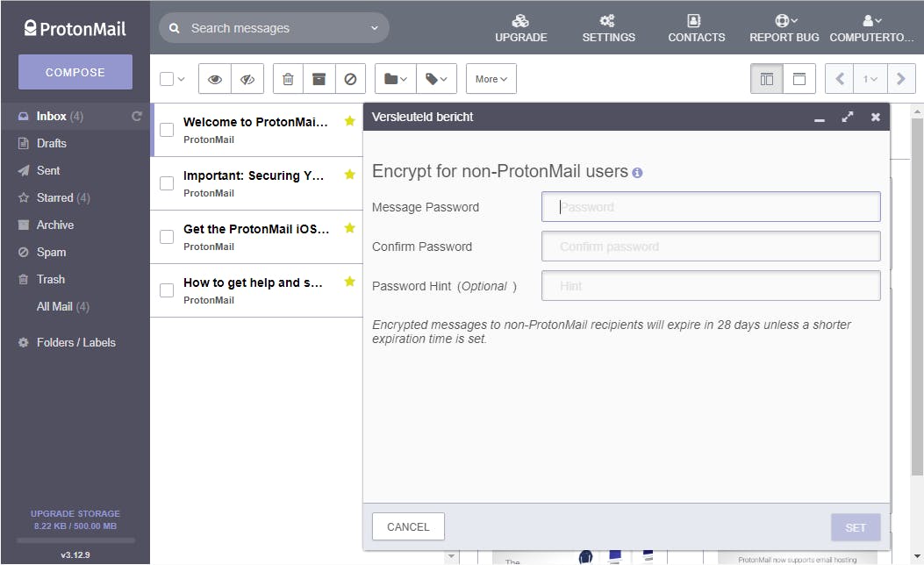Open the Label as tag dropdown

tap(437, 79)
